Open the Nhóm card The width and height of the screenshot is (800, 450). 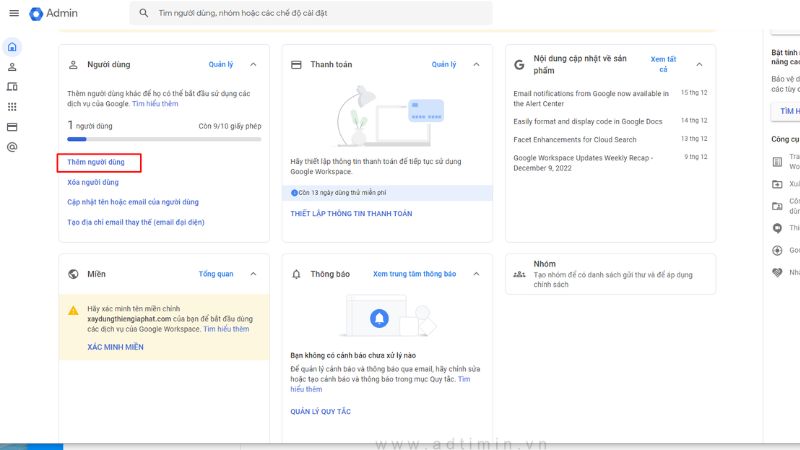[x=610, y=274]
